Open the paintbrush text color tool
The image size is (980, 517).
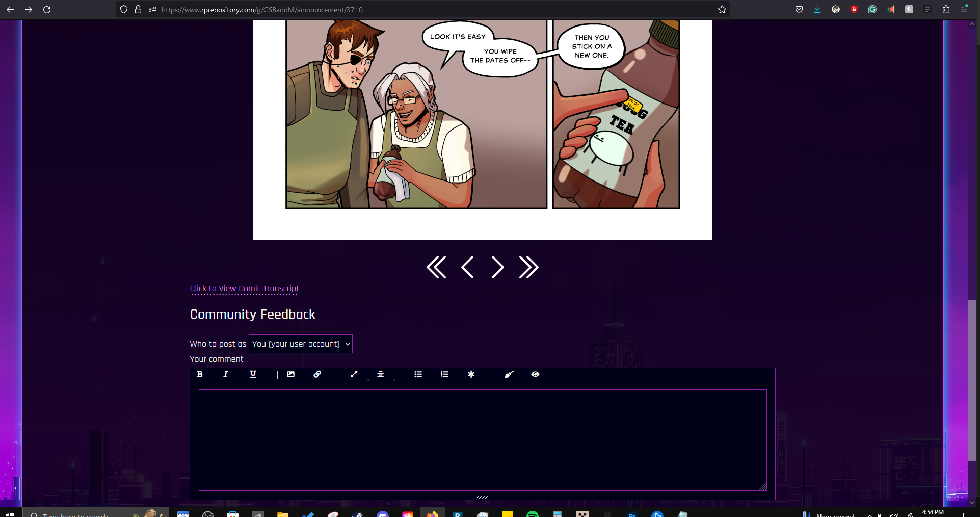[x=509, y=374]
